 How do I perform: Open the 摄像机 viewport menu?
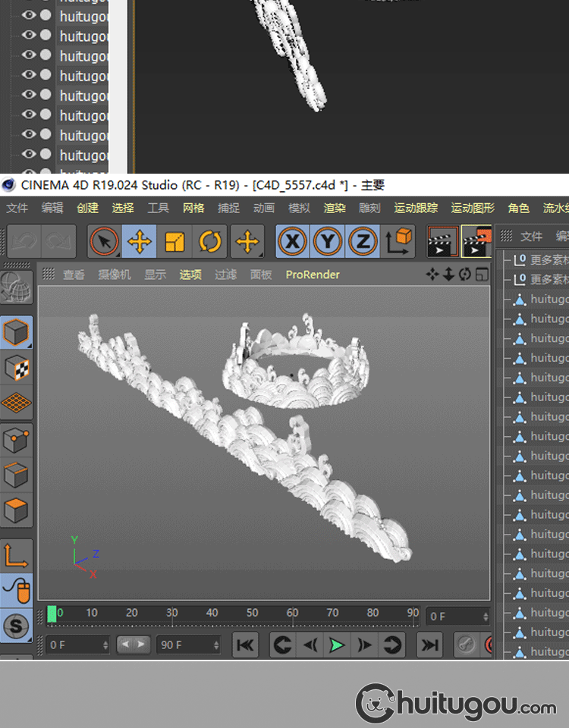coord(115,275)
